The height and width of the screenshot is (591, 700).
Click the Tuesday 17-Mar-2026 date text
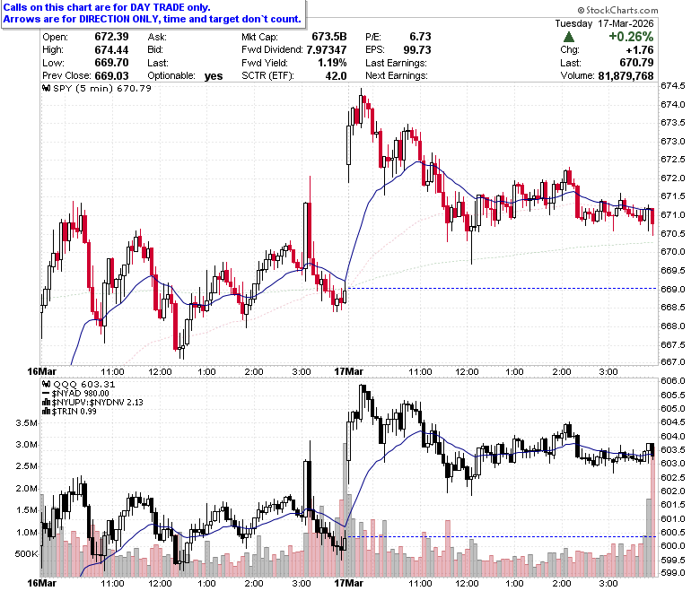click(x=604, y=23)
